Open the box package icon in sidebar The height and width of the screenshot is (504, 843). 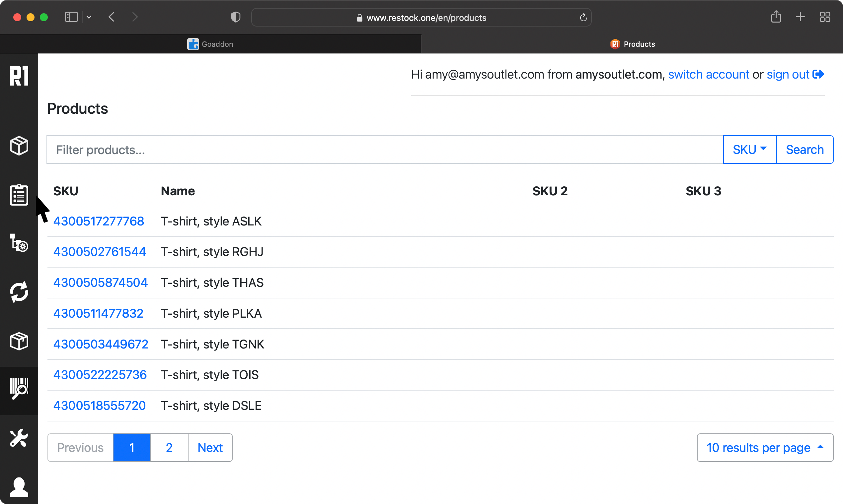point(19,341)
